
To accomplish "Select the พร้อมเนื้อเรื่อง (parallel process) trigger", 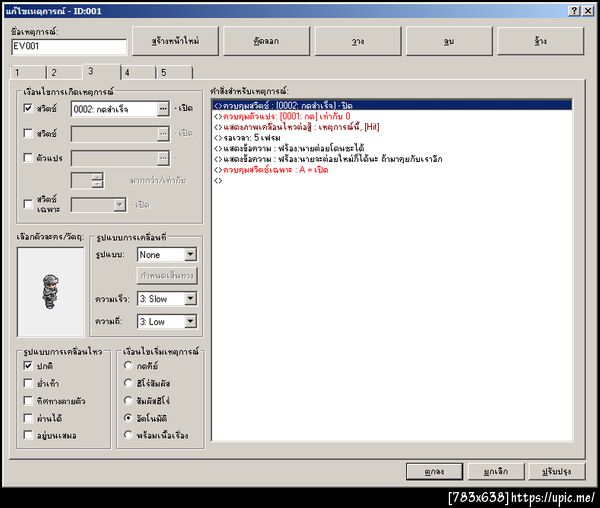I will point(128,435).
